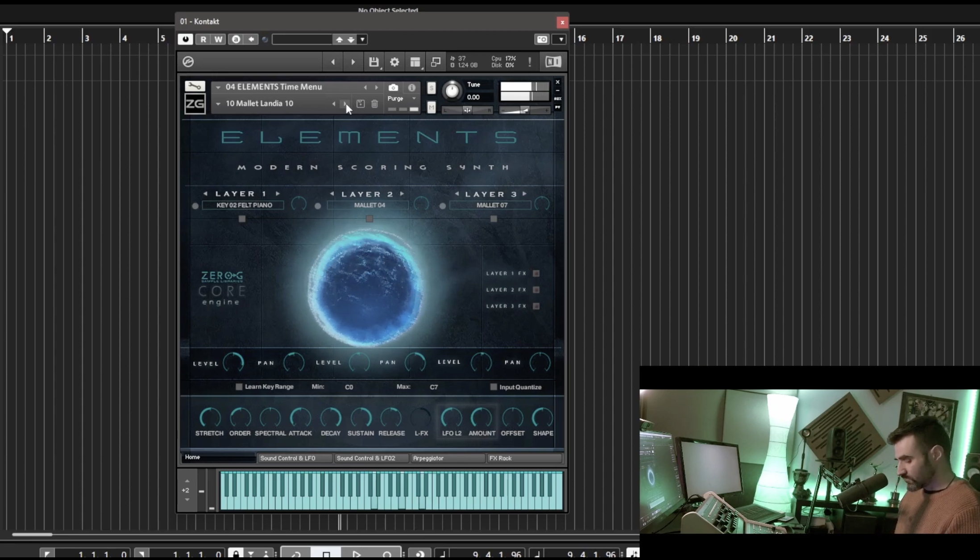Load next snapshot beside Mallet Landia

(345, 104)
